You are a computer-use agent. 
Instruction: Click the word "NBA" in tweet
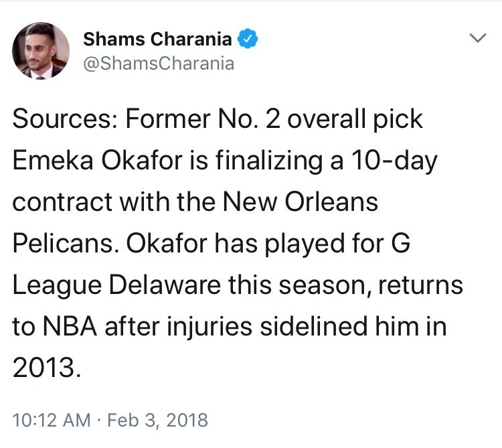(x=70, y=326)
